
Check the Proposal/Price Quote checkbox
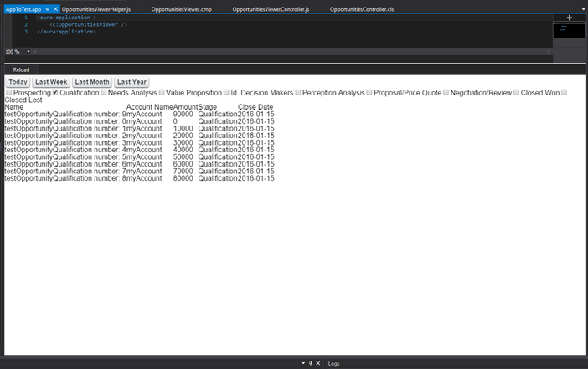click(369, 92)
